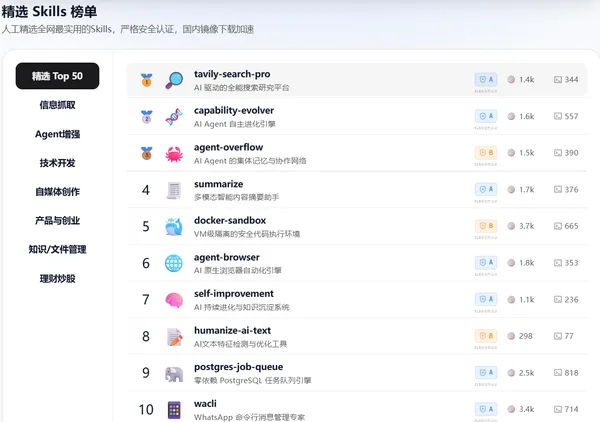The image size is (600, 422).
Task: Open the docker-sandbox skill title
Action: [230, 220]
